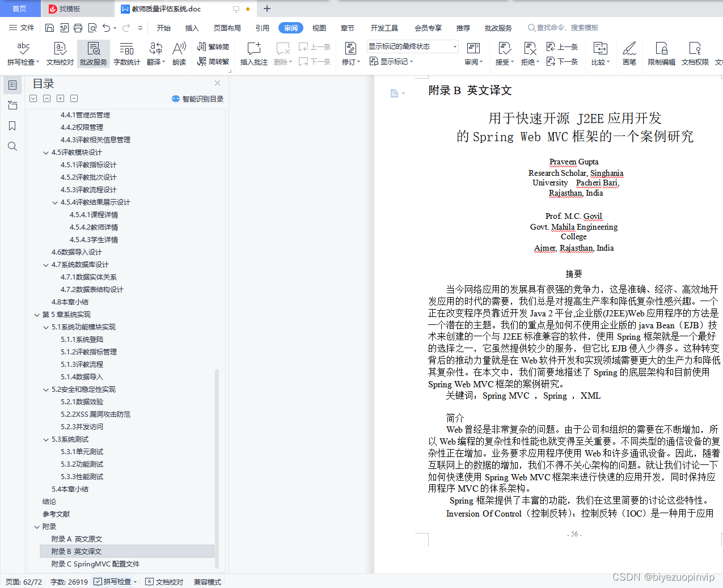This screenshot has height=588, width=723.
Task: Start 朗读 read aloud
Action: (x=179, y=54)
